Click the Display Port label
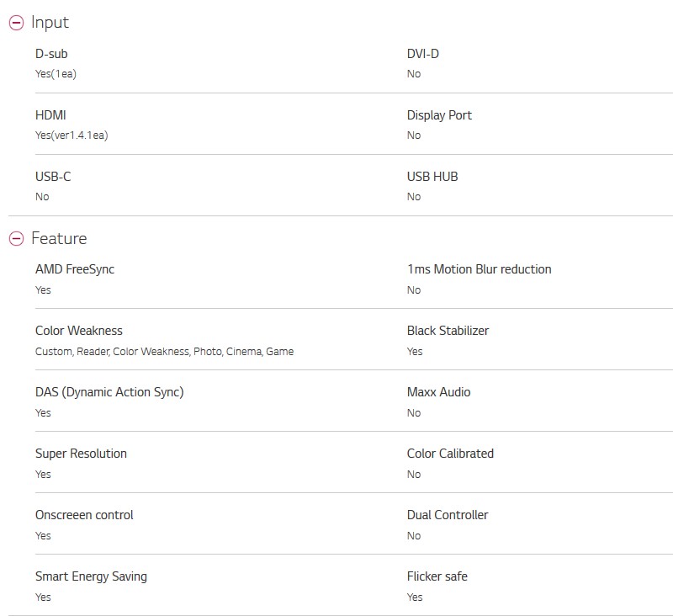 [439, 115]
